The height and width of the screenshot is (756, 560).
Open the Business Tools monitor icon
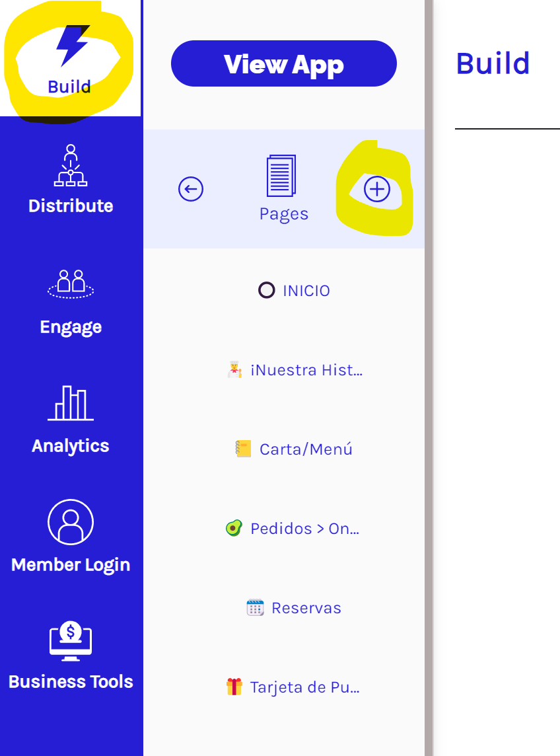pos(71,641)
